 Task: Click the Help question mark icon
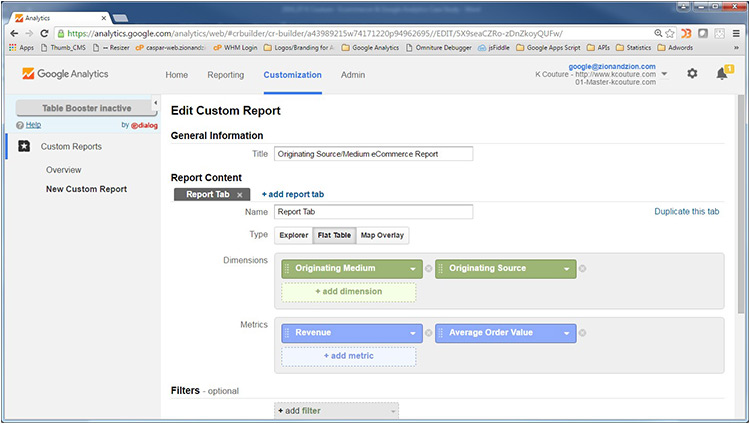coord(20,125)
